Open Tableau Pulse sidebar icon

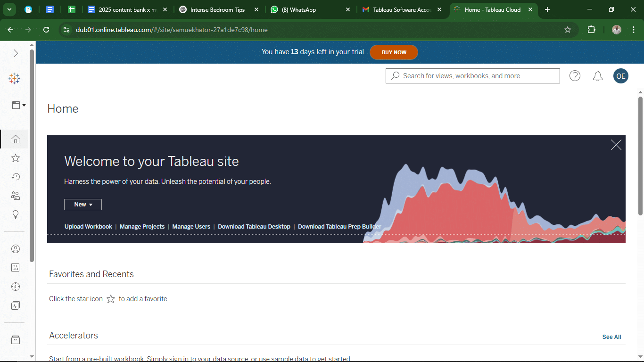pos(15,305)
